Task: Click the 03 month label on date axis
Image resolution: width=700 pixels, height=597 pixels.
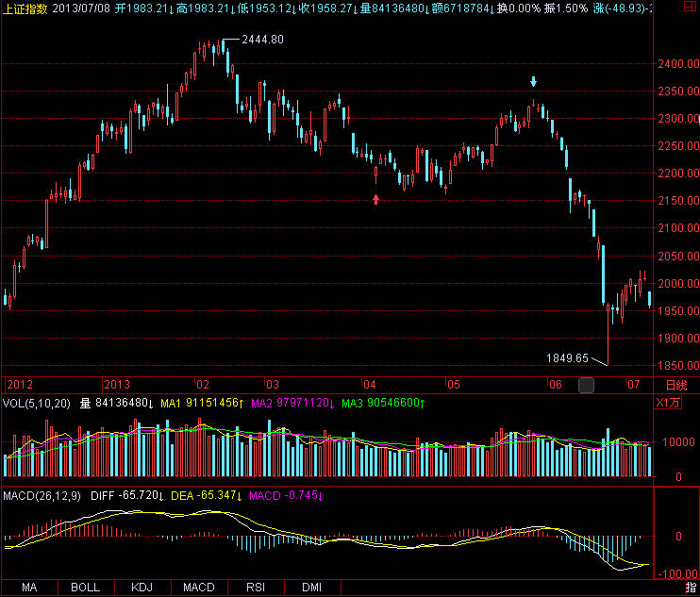Action: pyautogui.click(x=273, y=385)
